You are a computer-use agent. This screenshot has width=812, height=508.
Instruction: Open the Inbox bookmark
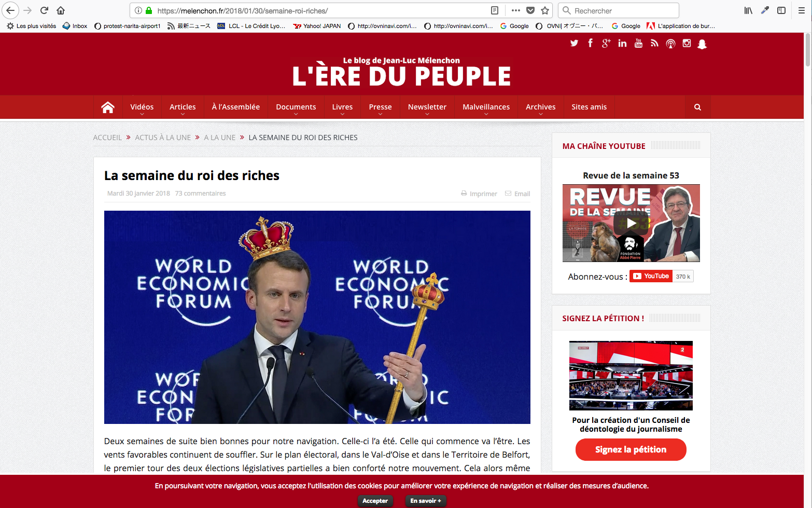click(75, 26)
